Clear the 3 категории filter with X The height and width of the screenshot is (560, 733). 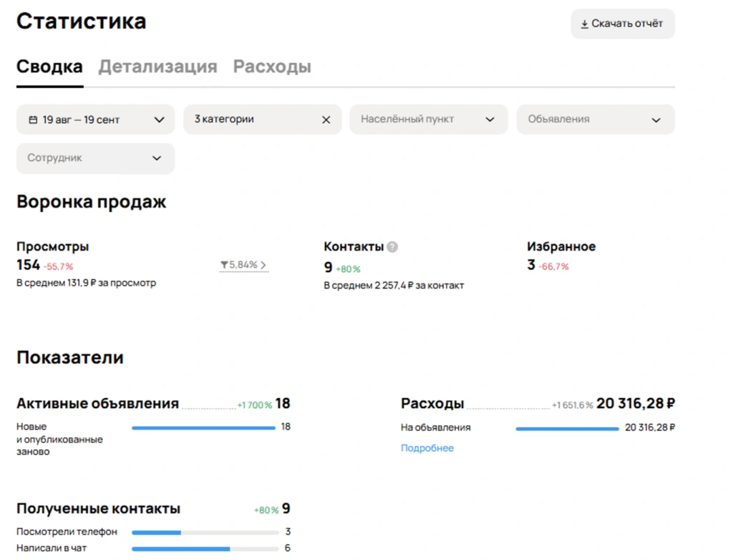(x=326, y=120)
